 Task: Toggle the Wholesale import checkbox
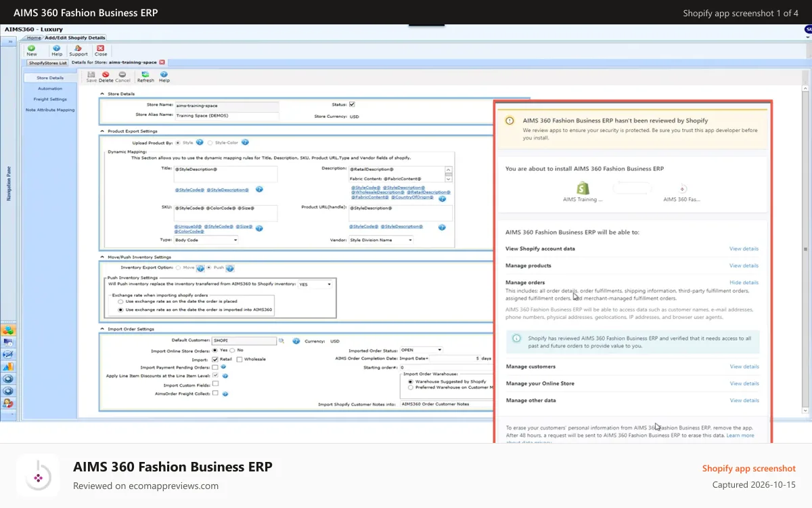click(x=240, y=359)
